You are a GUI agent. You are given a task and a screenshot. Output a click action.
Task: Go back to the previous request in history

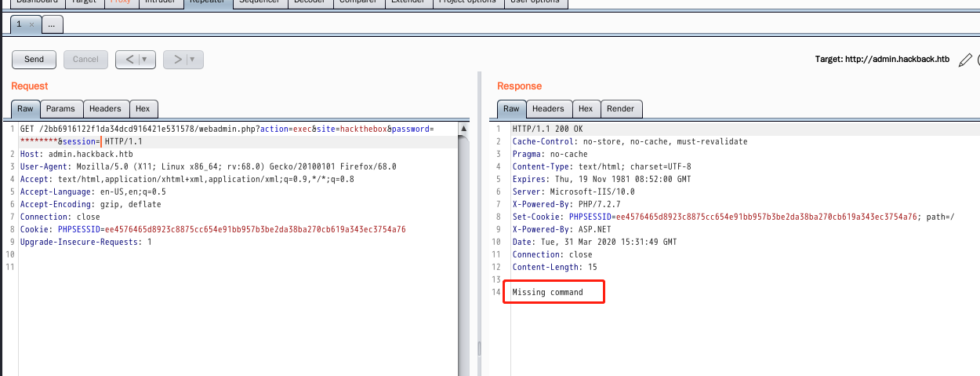pos(130,59)
